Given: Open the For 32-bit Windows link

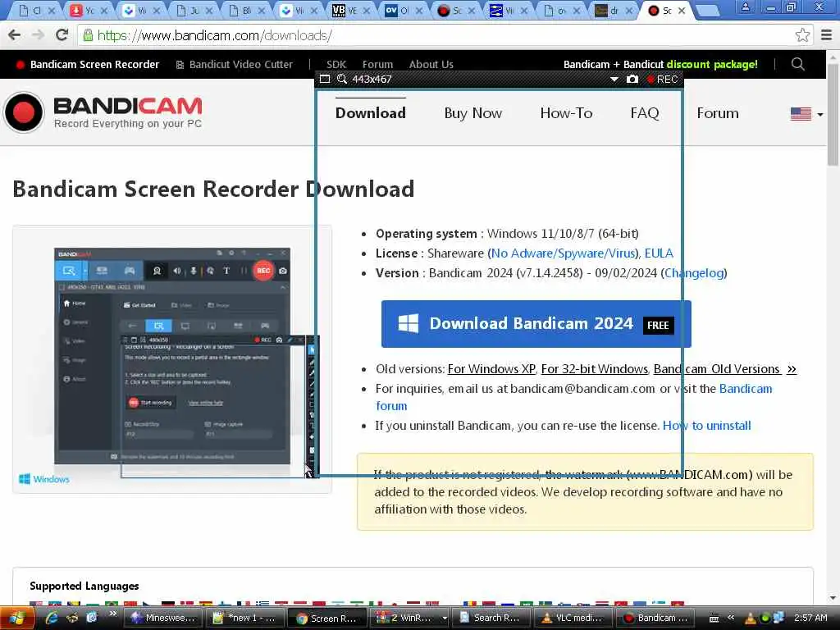Looking at the screenshot, I should tap(595, 369).
